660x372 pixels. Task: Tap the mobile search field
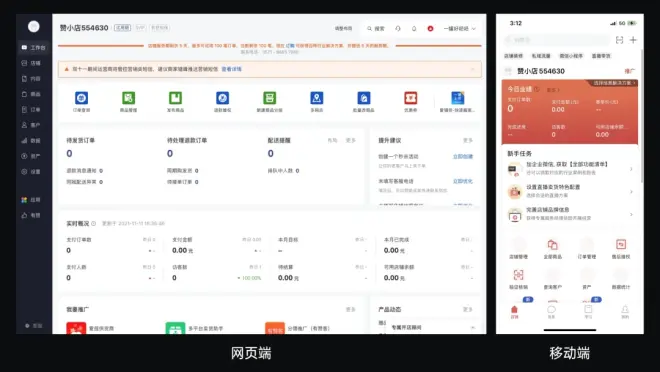coord(557,40)
